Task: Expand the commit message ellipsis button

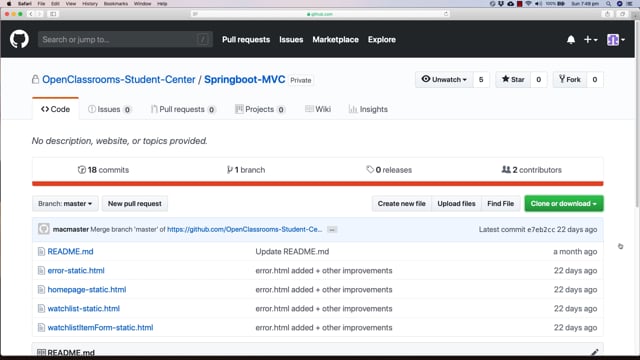Action: [x=332, y=230]
